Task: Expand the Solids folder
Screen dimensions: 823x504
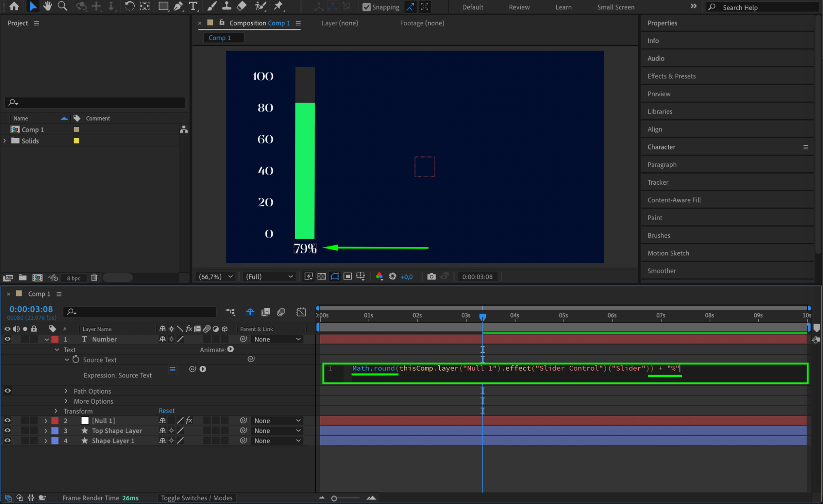Action: point(5,141)
